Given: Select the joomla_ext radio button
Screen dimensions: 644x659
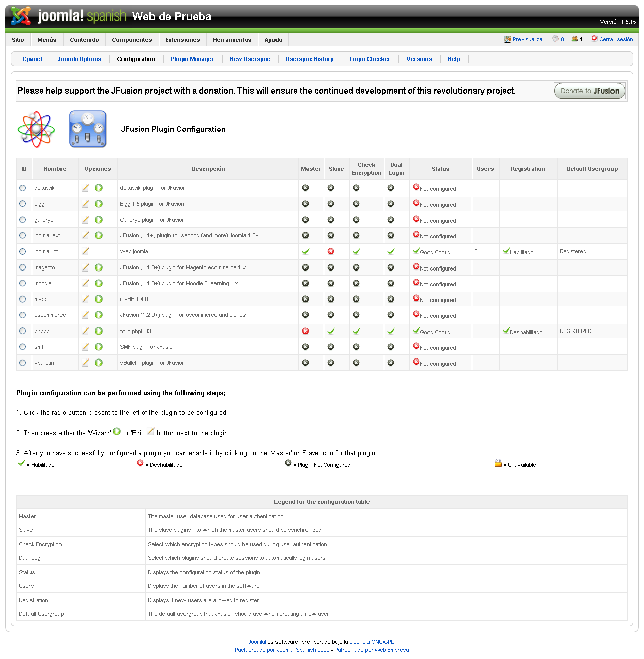Looking at the screenshot, I should coord(22,235).
